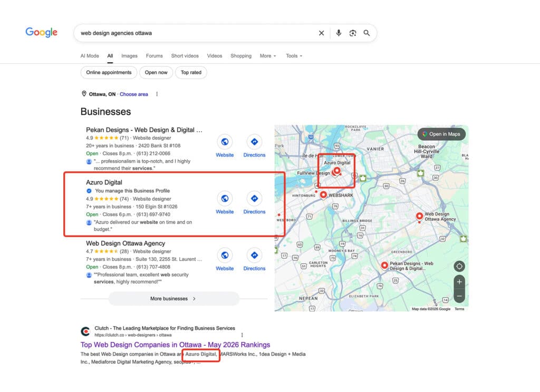The height and width of the screenshot is (392, 540).
Task: Click into the search input field
Action: click(196, 33)
